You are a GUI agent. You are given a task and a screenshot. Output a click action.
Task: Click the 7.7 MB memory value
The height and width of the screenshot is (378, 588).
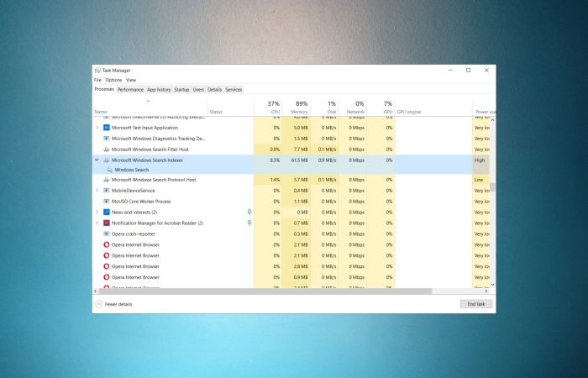point(301,150)
